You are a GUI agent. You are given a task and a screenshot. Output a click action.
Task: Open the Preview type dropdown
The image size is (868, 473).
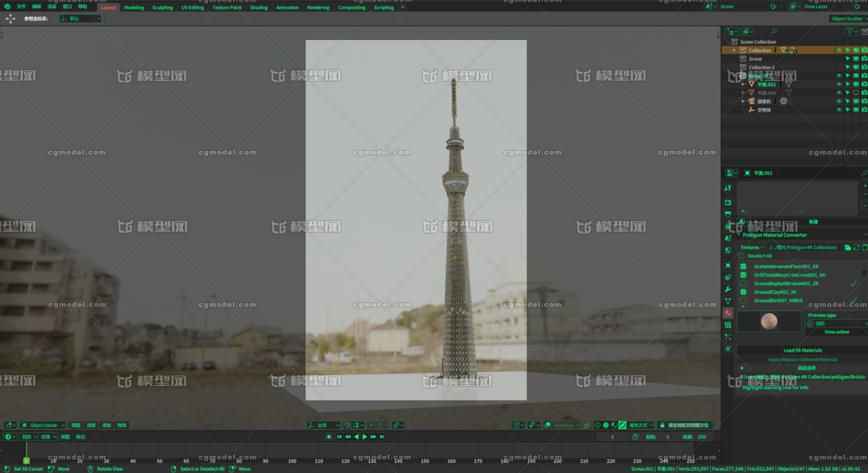coord(836,324)
